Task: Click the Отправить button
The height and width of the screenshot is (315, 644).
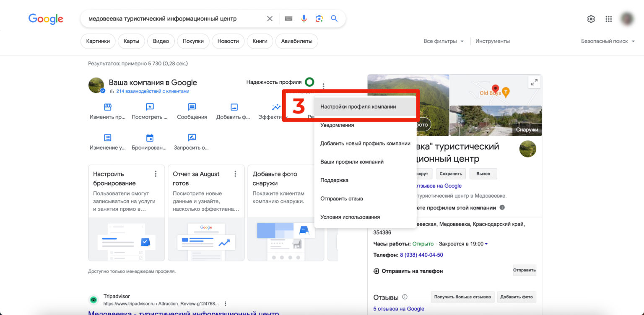Action: pos(525,270)
